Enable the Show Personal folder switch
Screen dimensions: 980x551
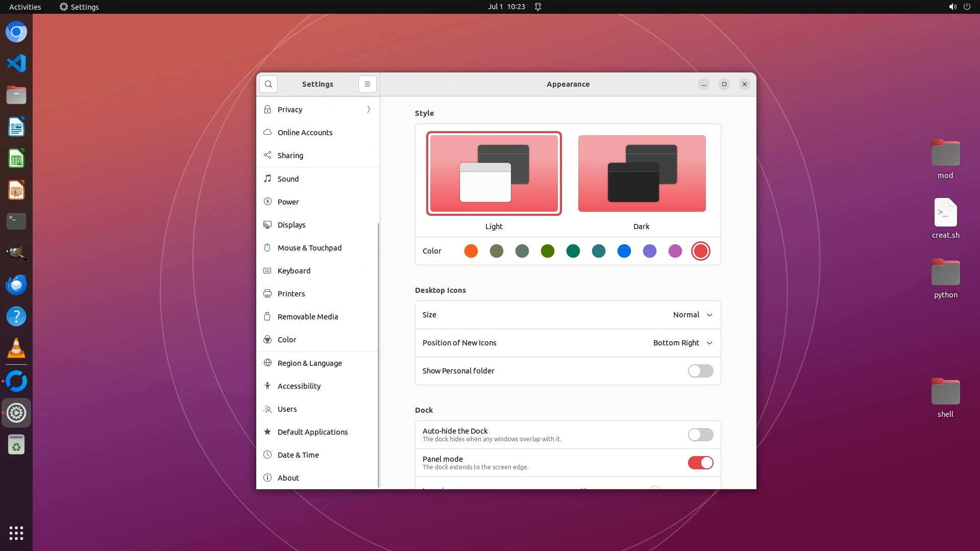700,371
